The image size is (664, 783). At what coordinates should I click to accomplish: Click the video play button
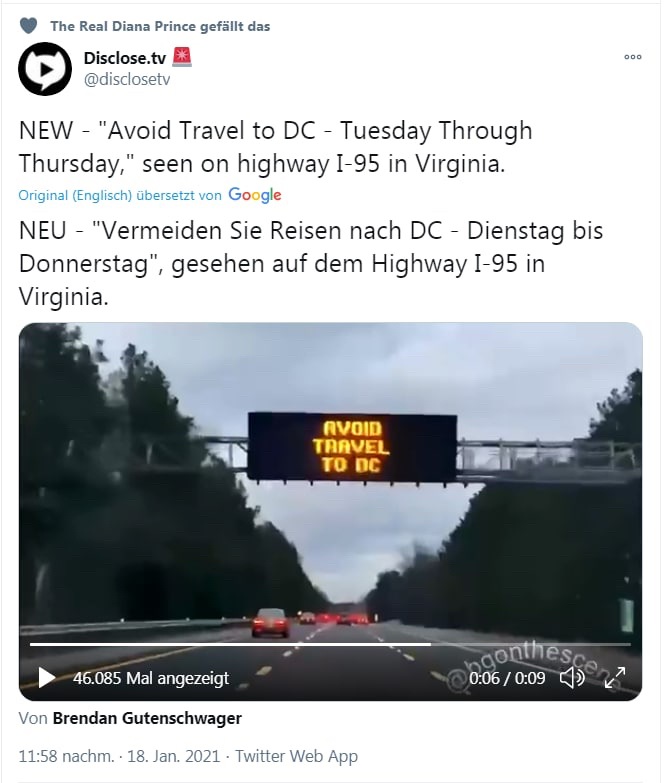[x=46, y=678]
